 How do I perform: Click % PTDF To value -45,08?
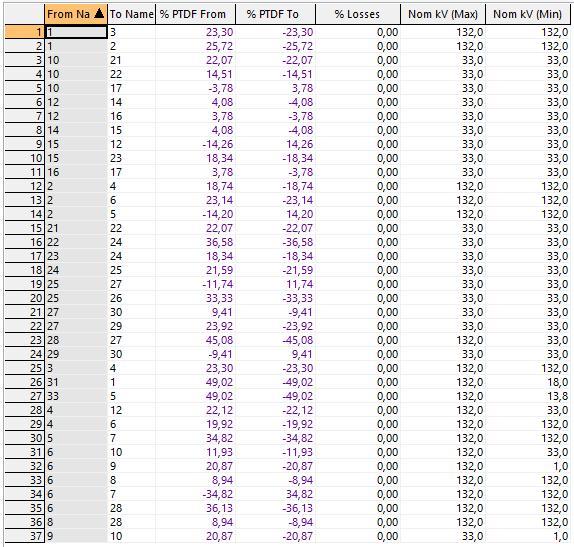click(298, 340)
